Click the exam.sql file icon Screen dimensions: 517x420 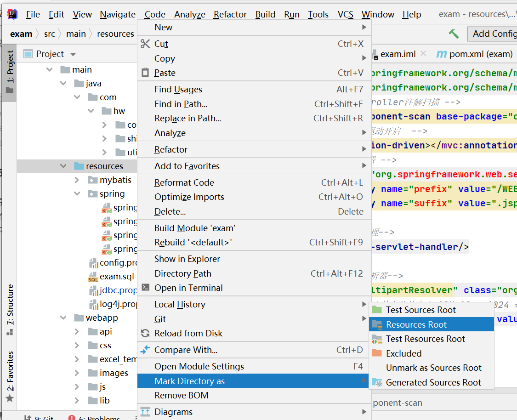(x=93, y=277)
